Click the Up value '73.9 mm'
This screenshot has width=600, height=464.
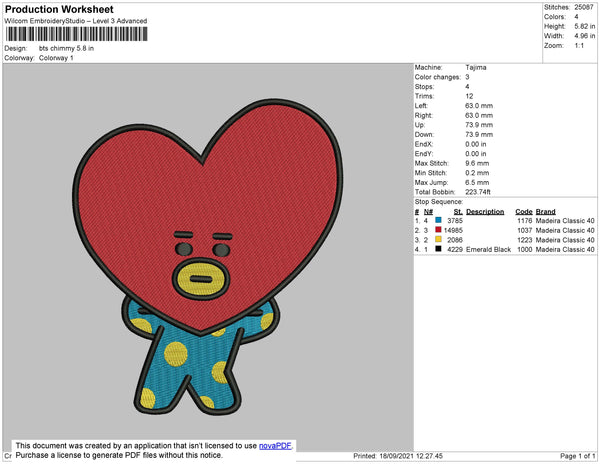pos(479,125)
